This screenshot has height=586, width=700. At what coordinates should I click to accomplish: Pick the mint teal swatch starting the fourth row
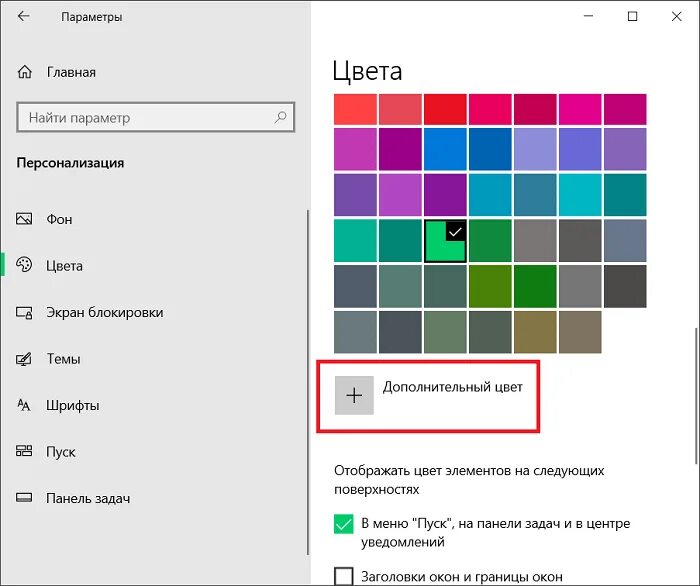pos(355,241)
